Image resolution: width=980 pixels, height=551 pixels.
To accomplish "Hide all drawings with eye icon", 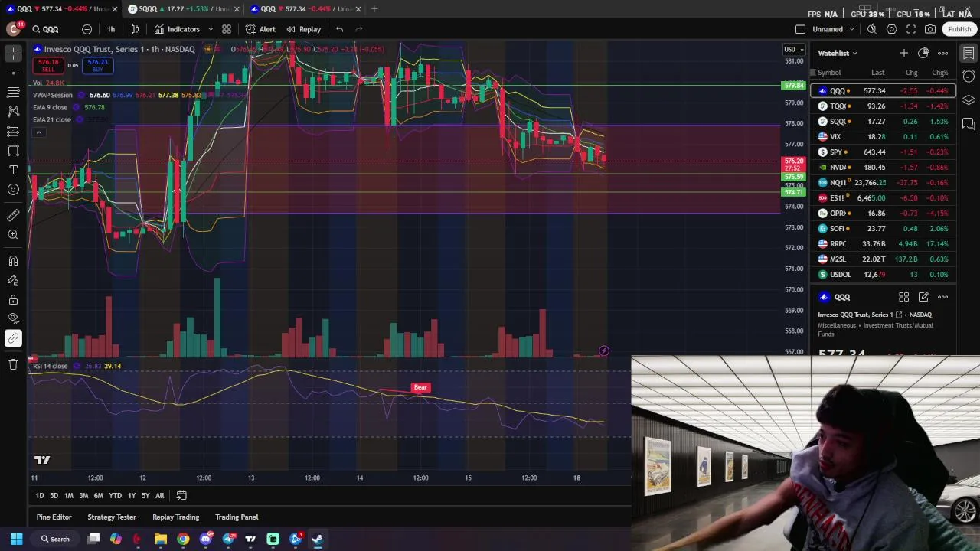I will [13, 319].
